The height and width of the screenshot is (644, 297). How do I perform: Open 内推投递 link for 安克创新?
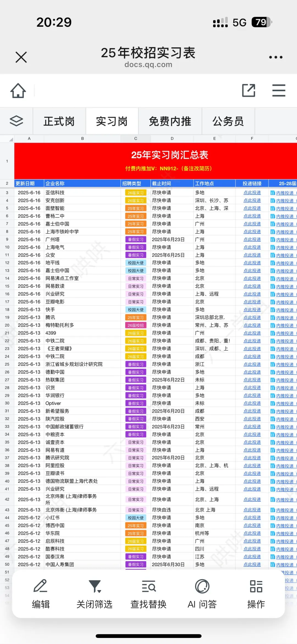(x=285, y=201)
